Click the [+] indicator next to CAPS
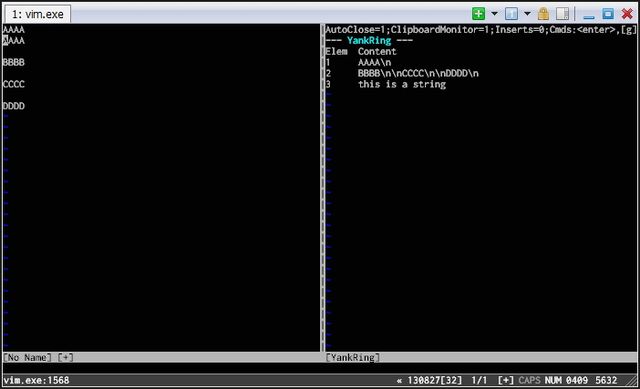 505,380
